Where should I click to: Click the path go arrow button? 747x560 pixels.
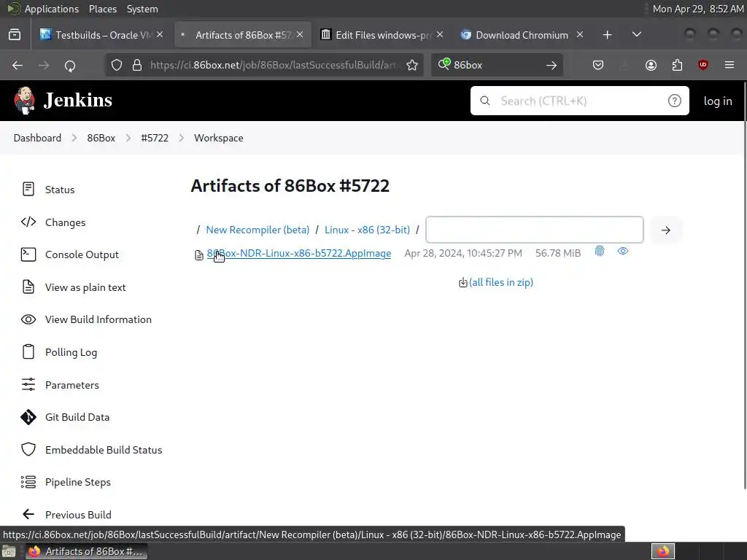pyautogui.click(x=665, y=230)
